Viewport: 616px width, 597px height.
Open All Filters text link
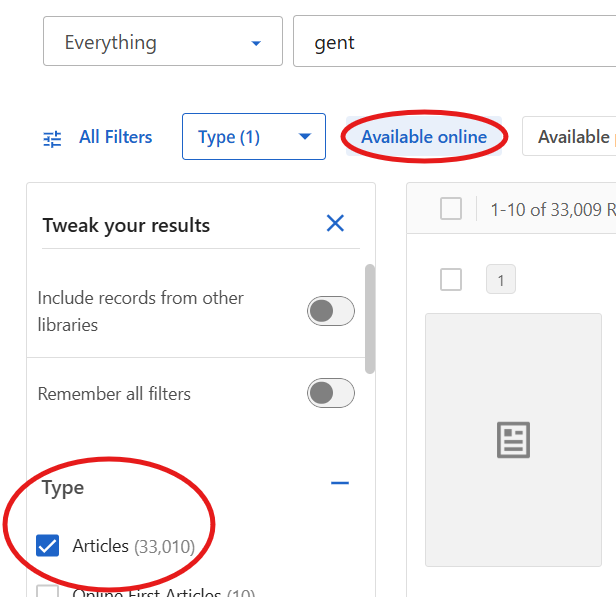116,137
